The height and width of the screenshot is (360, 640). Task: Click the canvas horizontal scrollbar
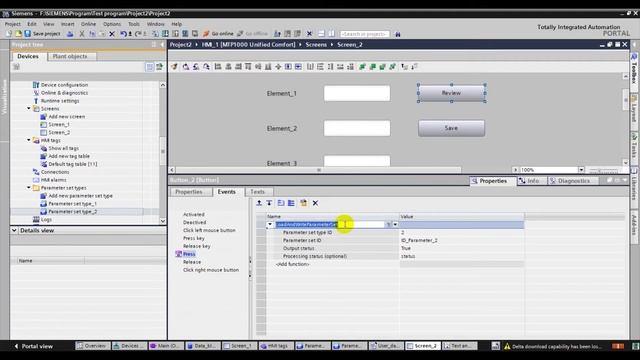coord(318,170)
